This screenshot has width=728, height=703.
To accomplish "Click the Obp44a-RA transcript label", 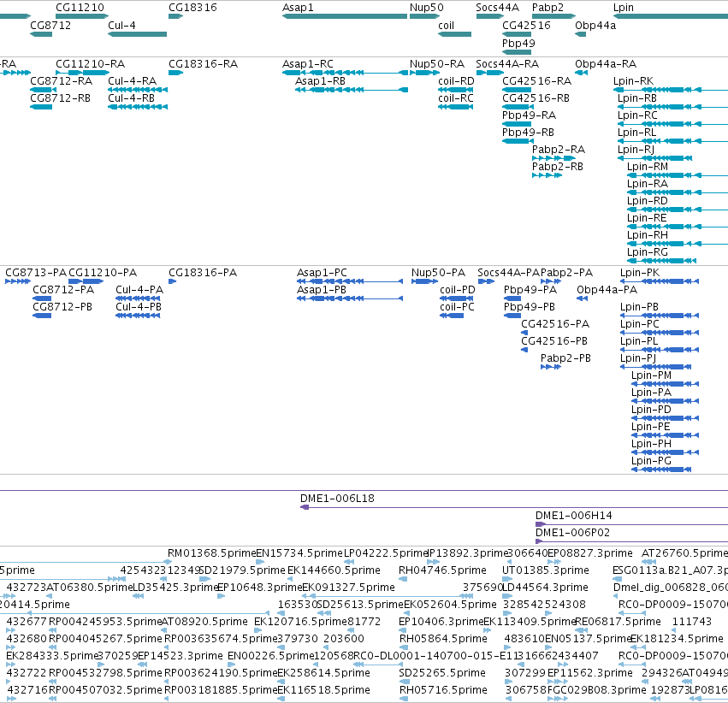I will (x=606, y=63).
